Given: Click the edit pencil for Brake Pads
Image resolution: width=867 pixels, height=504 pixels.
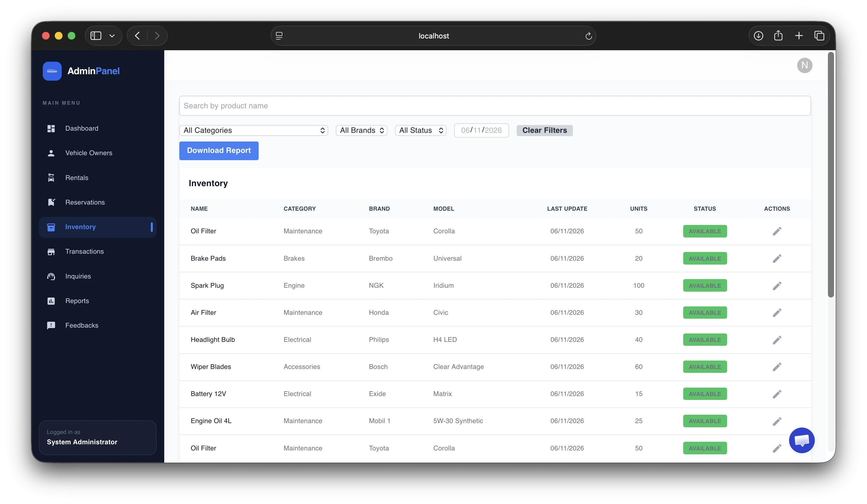Looking at the screenshot, I should (777, 258).
